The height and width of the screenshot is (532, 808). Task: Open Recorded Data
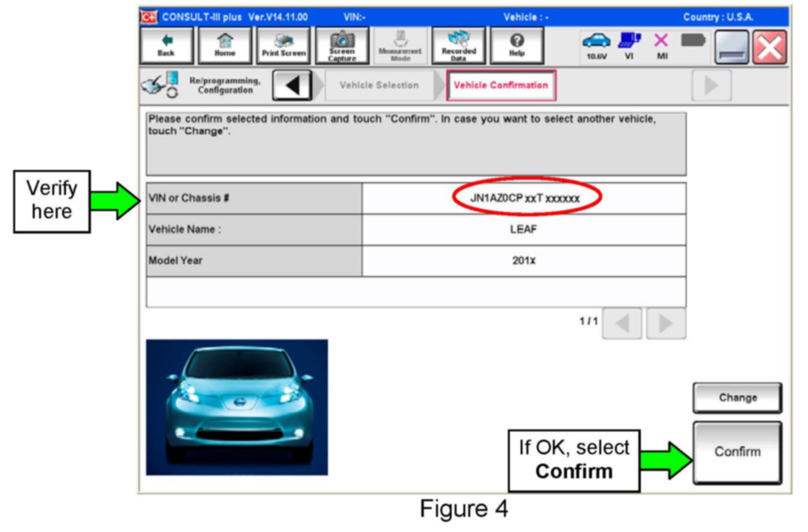[459, 46]
